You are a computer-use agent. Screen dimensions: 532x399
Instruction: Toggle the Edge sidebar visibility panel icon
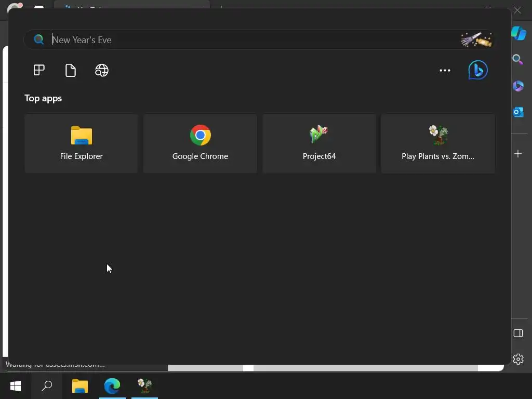pos(518,333)
